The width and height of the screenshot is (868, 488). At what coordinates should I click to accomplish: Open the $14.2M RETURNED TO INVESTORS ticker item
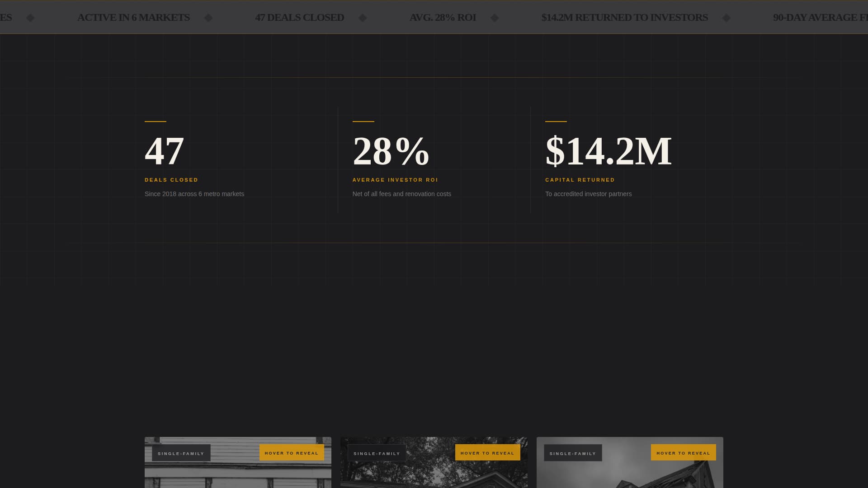pos(625,18)
